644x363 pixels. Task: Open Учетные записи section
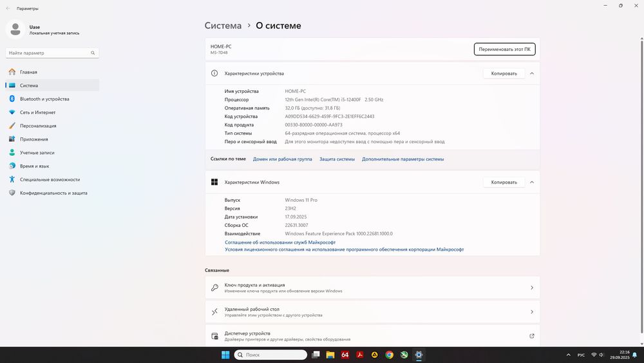pyautogui.click(x=52, y=153)
